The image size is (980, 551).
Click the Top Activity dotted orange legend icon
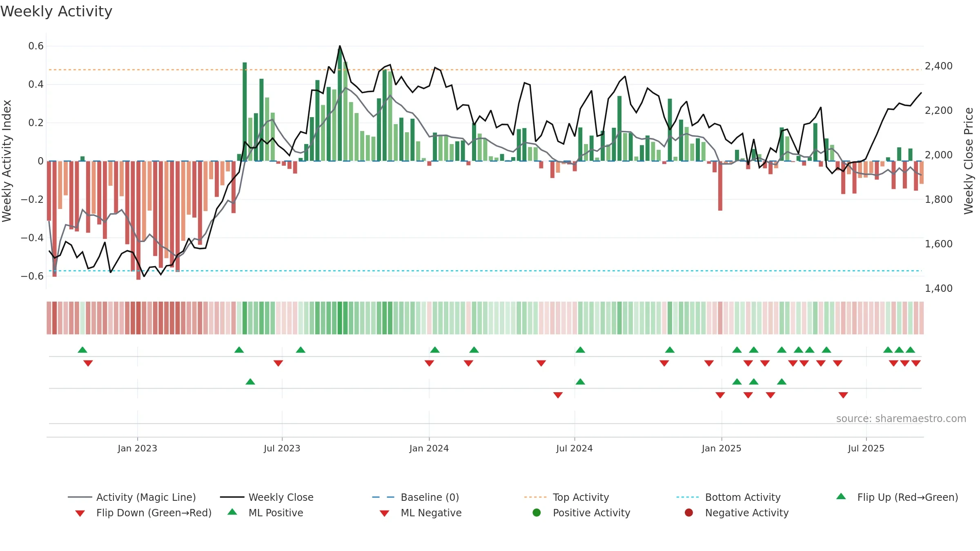(x=535, y=497)
